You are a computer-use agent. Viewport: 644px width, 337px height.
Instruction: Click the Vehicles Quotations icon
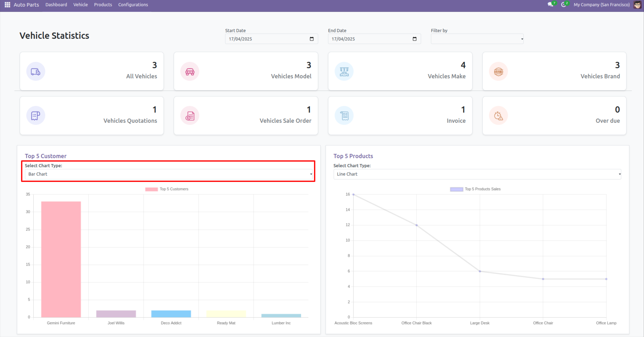[36, 115]
